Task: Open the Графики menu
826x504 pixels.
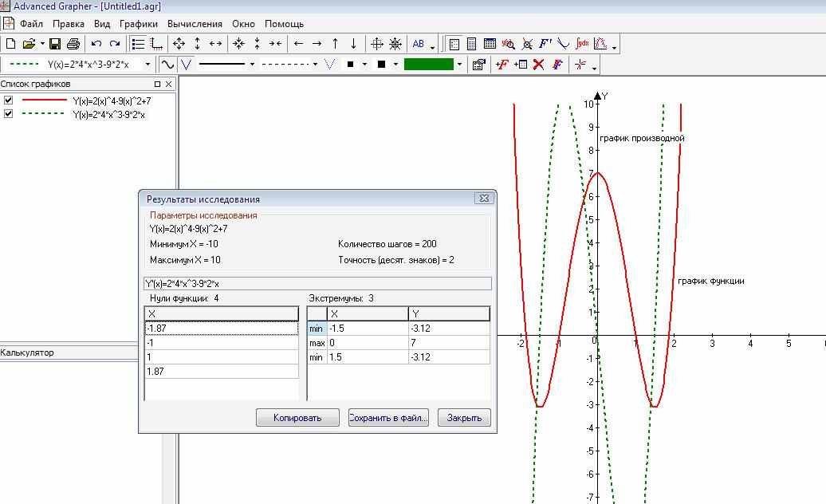Action: [x=139, y=24]
